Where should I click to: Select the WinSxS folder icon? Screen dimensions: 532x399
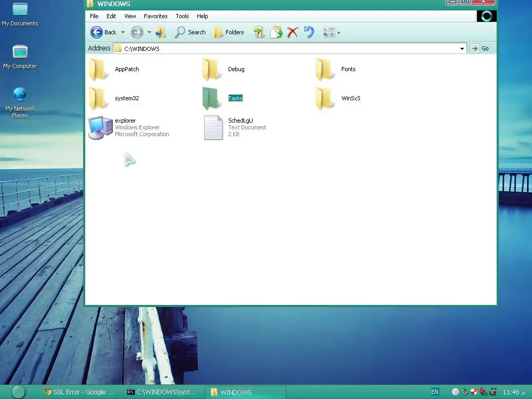click(325, 98)
